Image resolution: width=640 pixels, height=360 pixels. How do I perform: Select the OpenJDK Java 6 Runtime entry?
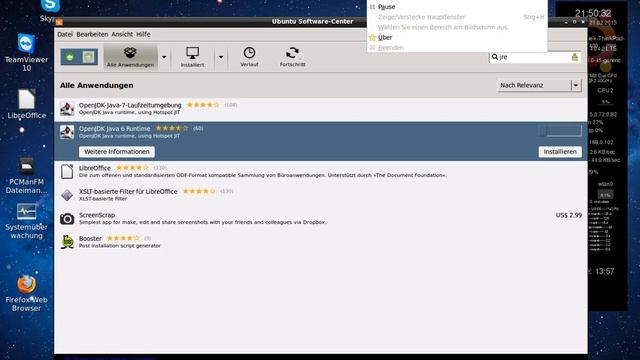(x=321, y=141)
